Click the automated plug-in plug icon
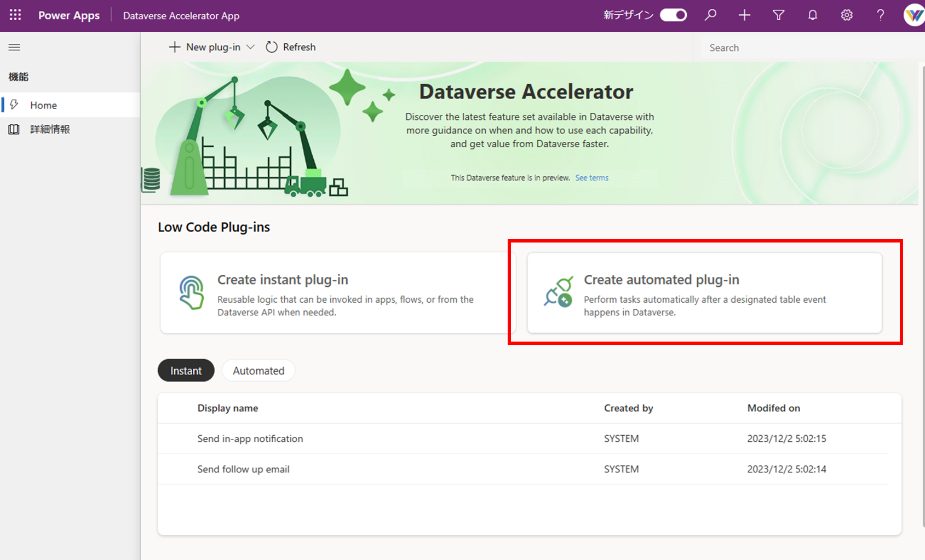The height and width of the screenshot is (560, 925). click(558, 292)
